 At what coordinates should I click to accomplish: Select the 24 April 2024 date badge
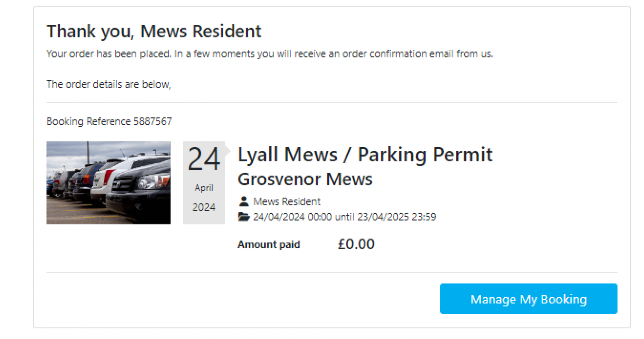(204, 183)
